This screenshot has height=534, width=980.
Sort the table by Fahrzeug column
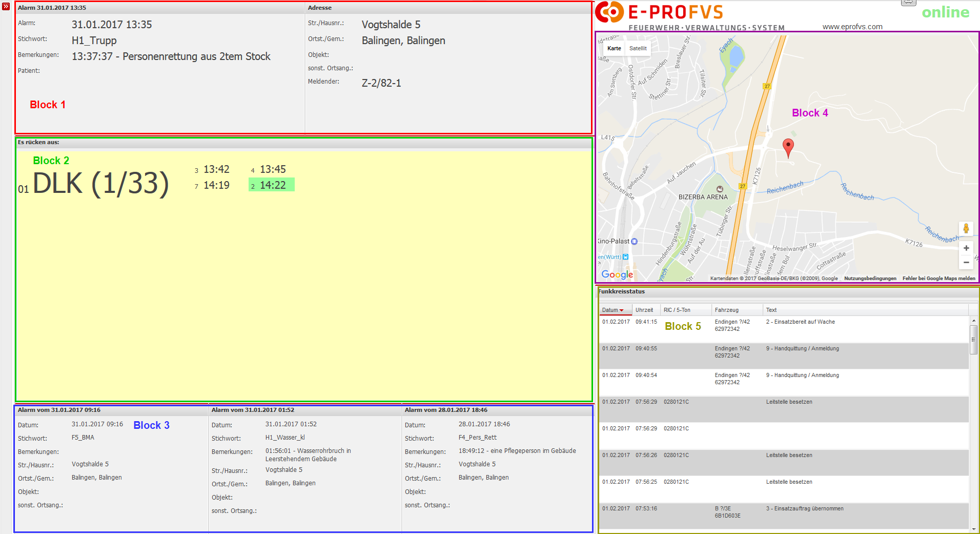point(727,310)
